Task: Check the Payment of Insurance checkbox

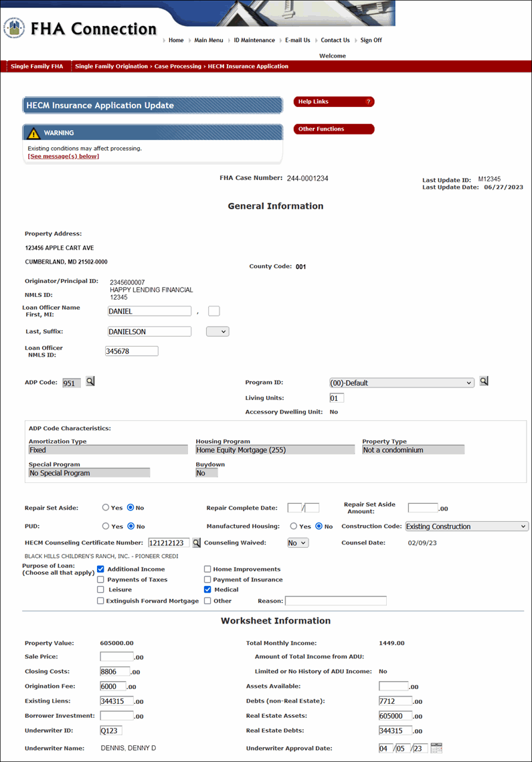Action: tap(207, 579)
